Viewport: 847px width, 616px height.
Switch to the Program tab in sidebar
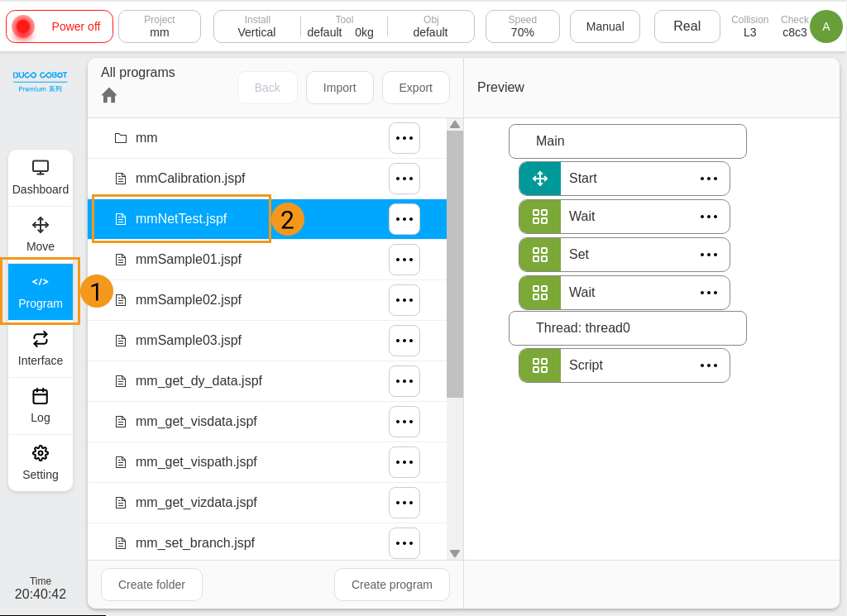coord(41,292)
